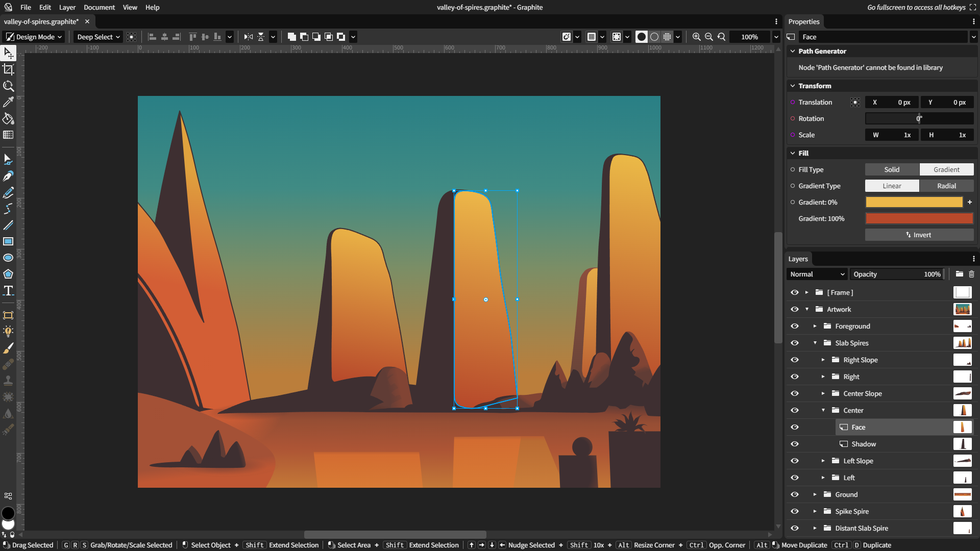The image size is (980, 551).
Task: Activate the Brush tool
Action: pos(8,348)
